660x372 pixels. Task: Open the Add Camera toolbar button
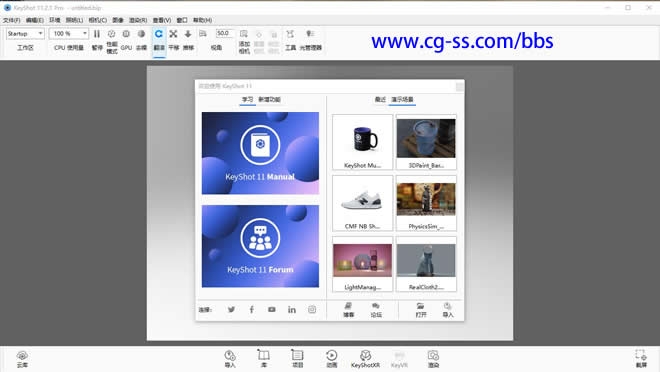tap(244, 41)
